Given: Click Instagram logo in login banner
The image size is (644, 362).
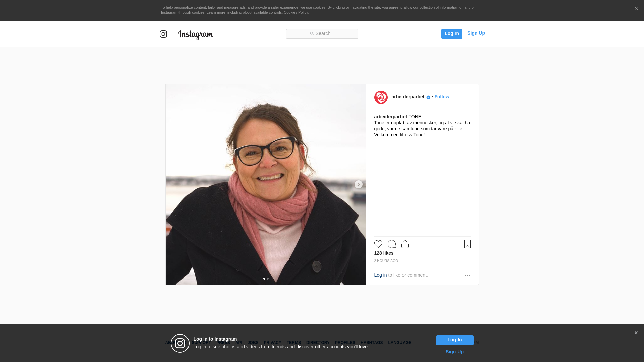Looking at the screenshot, I should click(180, 343).
